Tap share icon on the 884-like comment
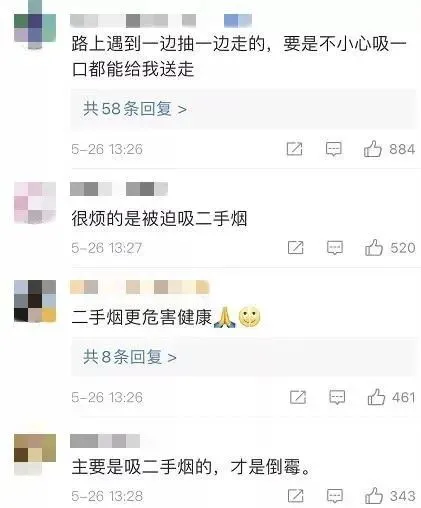The height and width of the screenshot is (508, 421). [295, 149]
